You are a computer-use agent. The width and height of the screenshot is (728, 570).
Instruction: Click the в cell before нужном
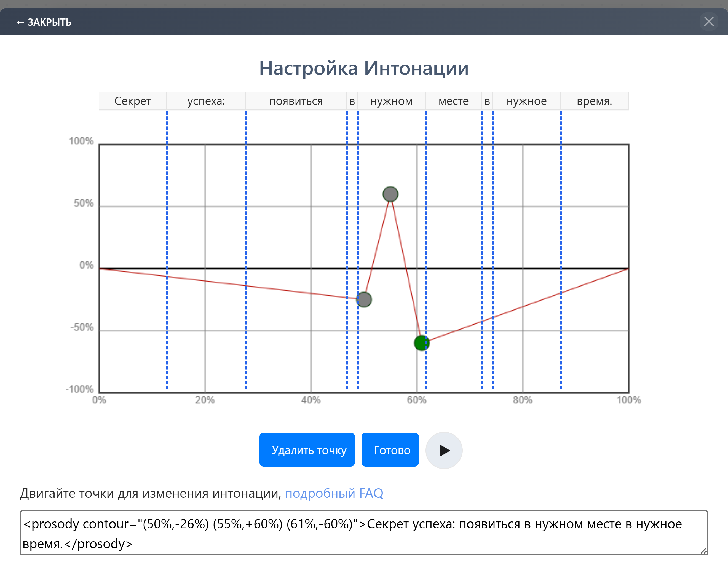pyautogui.click(x=352, y=100)
